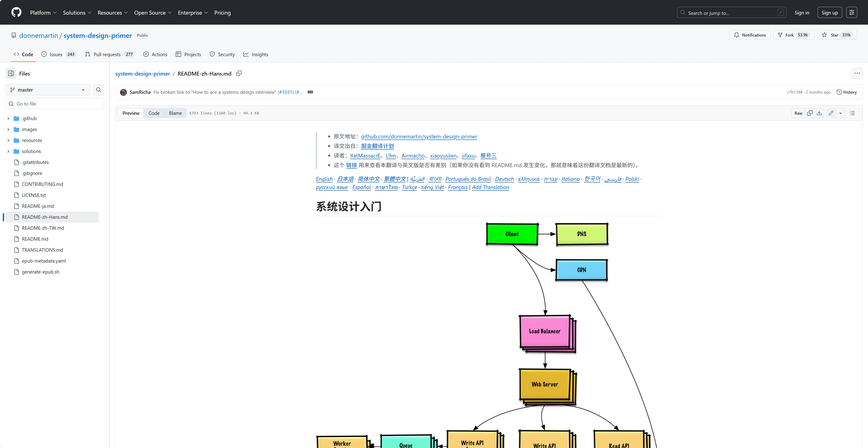The height and width of the screenshot is (448, 868).
Task: Open the Resources menu
Action: [x=112, y=13]
